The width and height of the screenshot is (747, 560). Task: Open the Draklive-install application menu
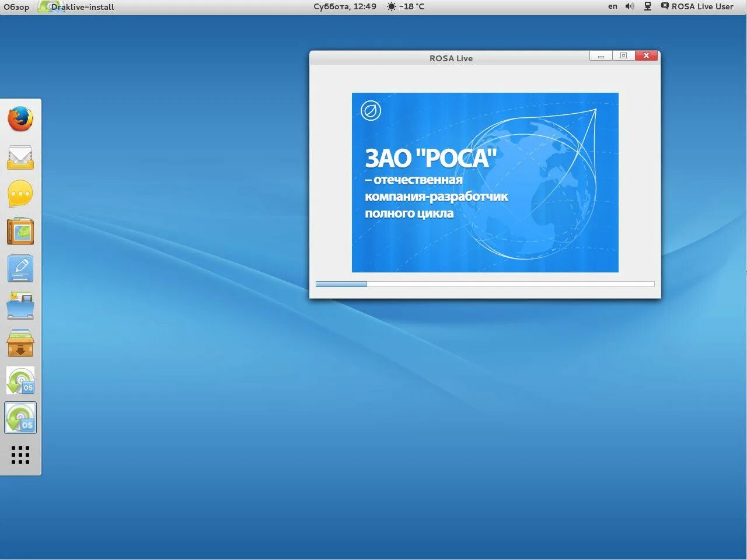[x=76, y=7]
